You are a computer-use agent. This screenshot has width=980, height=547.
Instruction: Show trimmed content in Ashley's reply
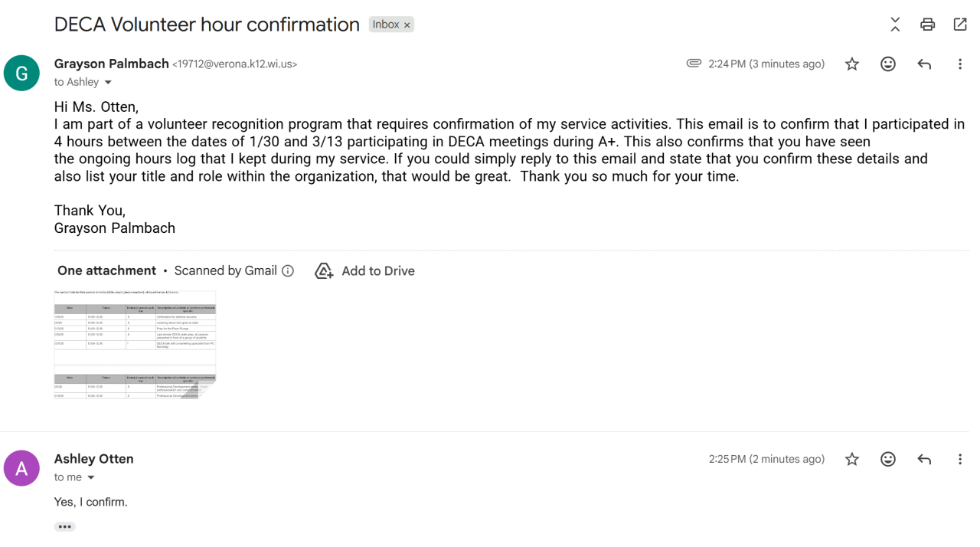pyautogui.click(x=64, y=527)
